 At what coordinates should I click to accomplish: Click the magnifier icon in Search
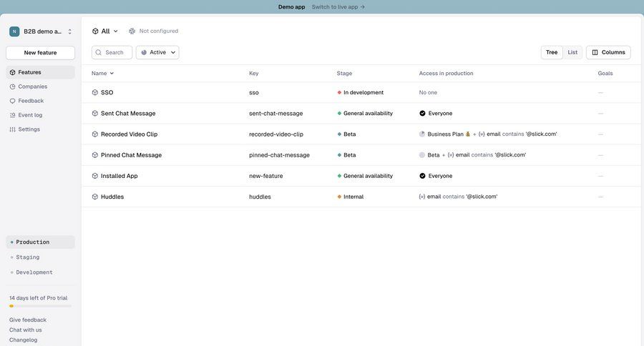(x=99, y=52)
